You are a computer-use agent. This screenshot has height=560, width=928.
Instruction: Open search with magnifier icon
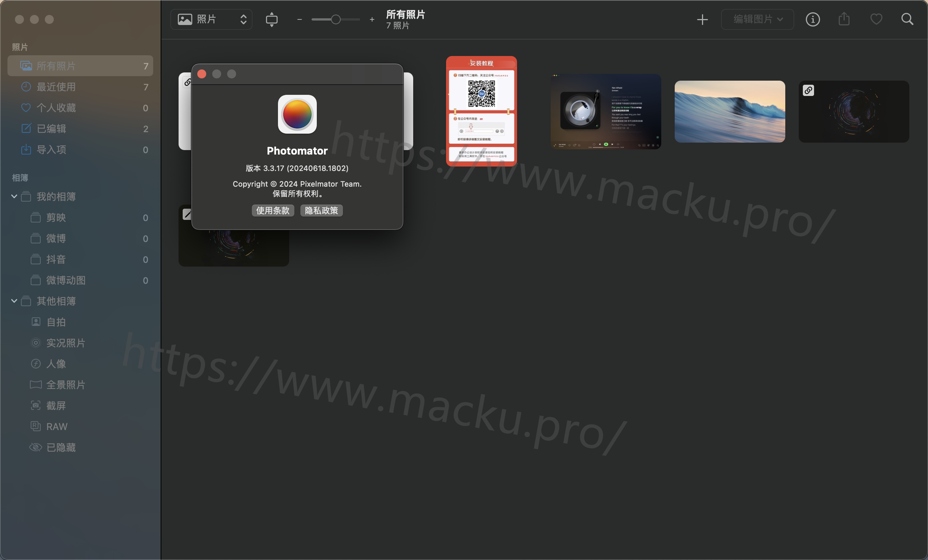tap(907, 19)
